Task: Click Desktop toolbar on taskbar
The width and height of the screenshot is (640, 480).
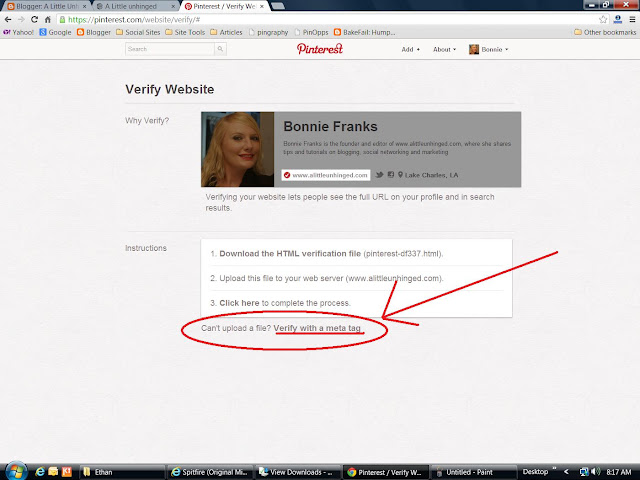Action: coord(535,471)
